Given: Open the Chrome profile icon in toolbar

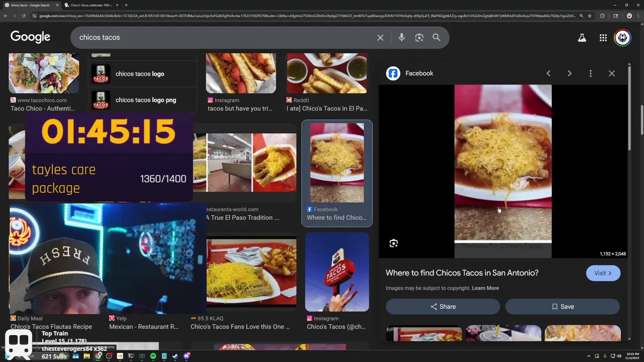Looking at the screenshot, I should click(x=629, y=16).
